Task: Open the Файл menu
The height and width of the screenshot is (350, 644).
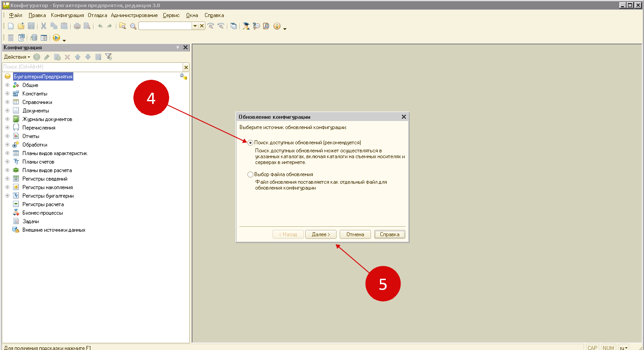Action: (x=16, y=15)
